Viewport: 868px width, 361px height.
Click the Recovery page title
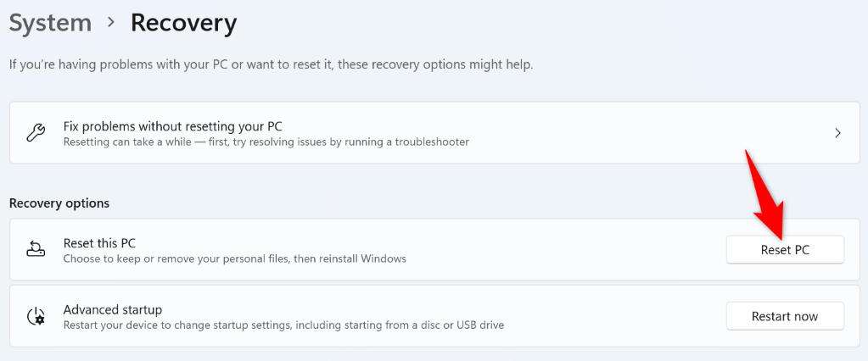183,23
